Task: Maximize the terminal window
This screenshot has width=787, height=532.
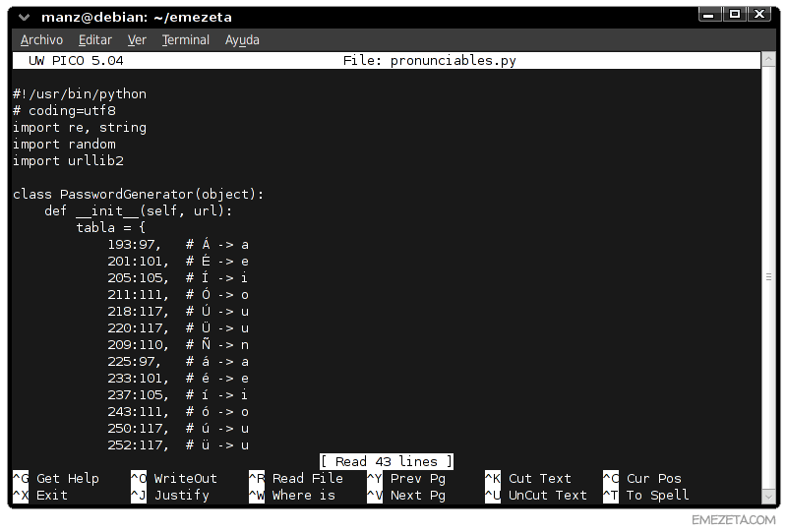Action: pyautogui.click(x=734, y=15)
